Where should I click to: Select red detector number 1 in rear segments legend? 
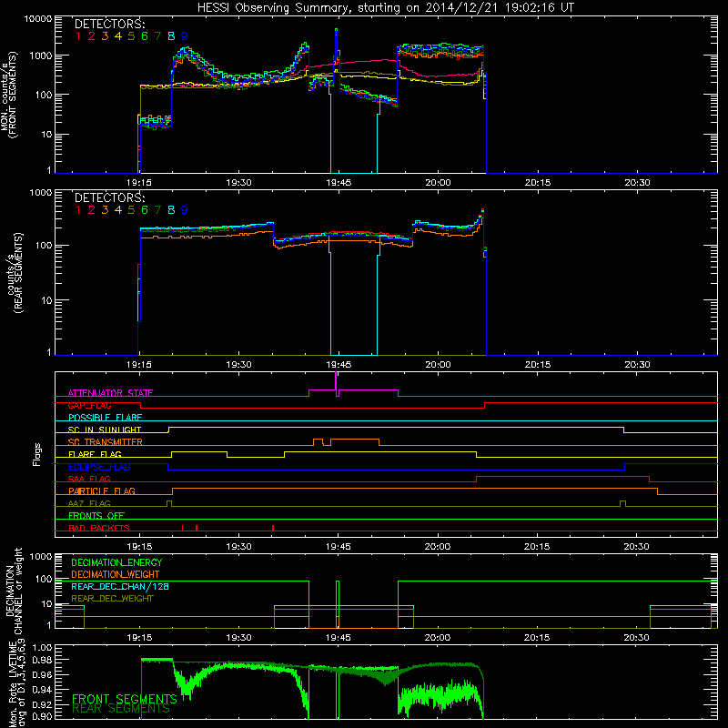tap(78, 210)
